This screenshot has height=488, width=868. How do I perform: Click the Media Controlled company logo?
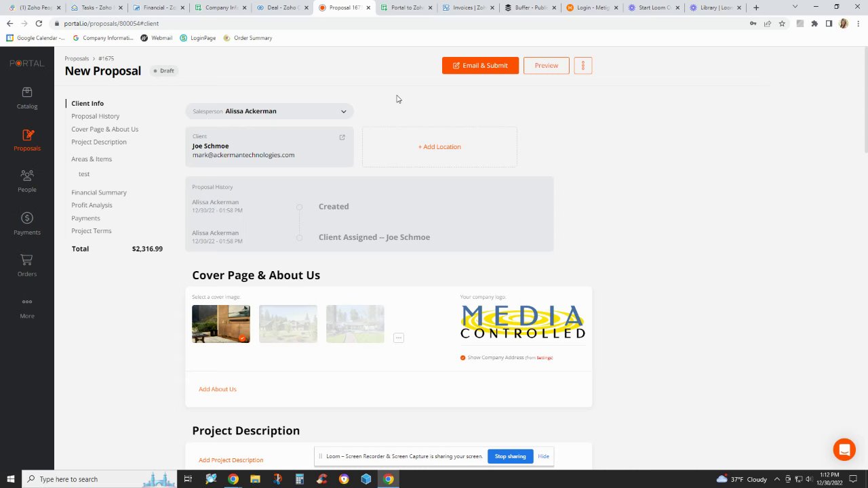tap(523, 322)
